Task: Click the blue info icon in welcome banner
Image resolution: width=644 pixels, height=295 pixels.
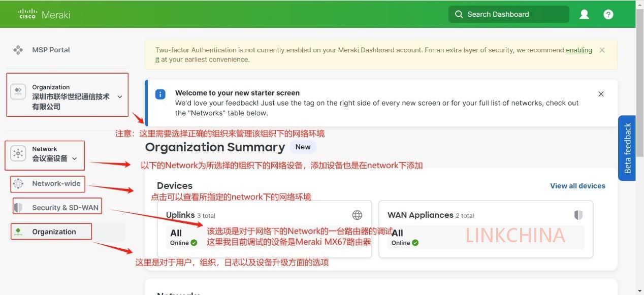Action: 160,94
